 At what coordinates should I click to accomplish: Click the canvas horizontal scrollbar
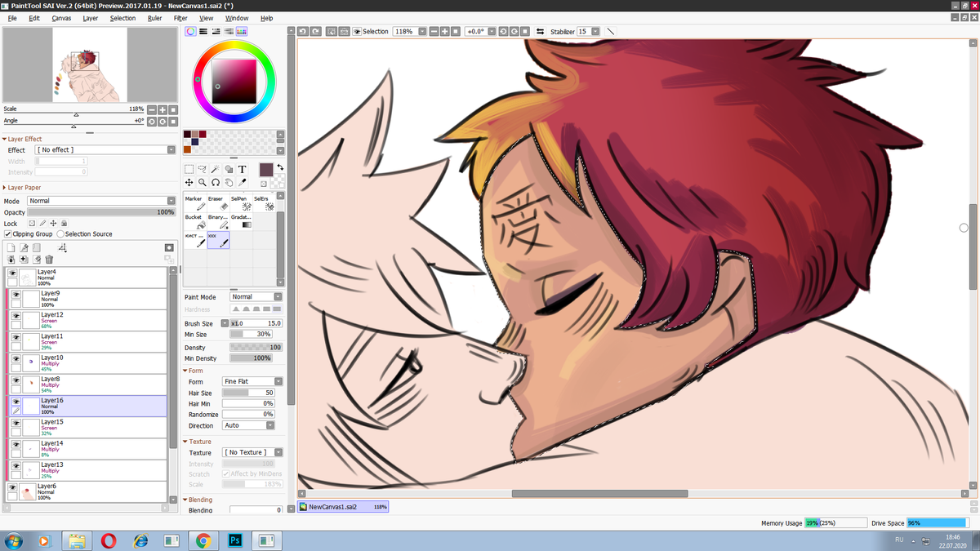pyautogui.click(x=600, y=493)
